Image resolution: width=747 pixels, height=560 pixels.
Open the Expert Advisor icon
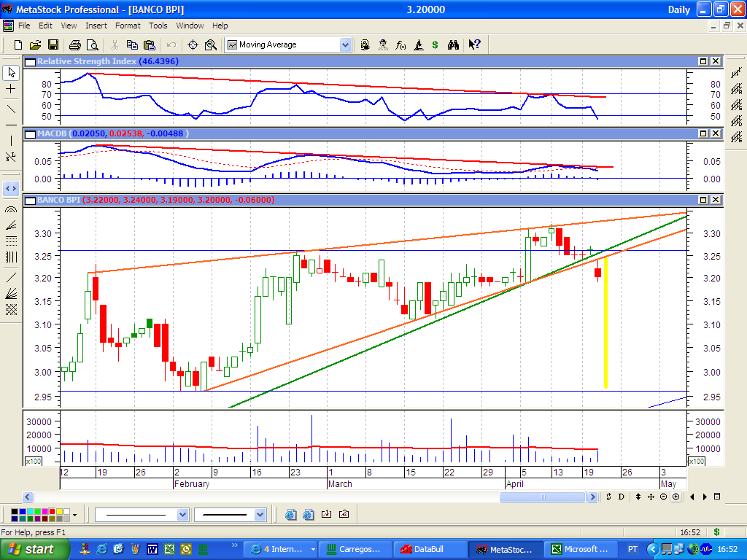(x=383, y=44)
